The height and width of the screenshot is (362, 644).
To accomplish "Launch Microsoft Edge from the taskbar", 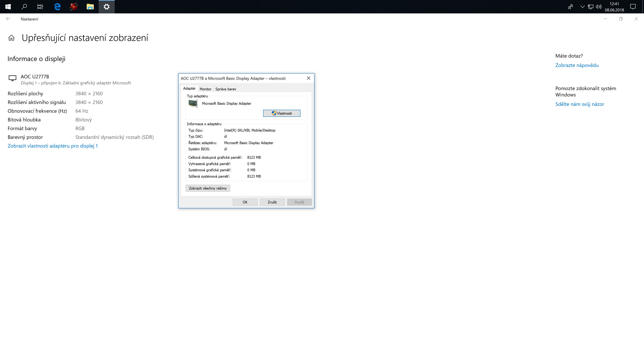I will pos(57,7).
